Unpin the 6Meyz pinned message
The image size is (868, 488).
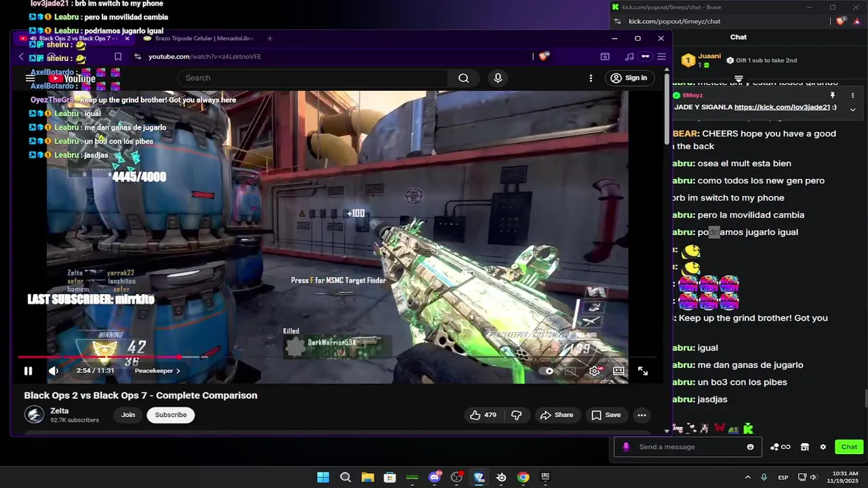click(x=833, y=96)
